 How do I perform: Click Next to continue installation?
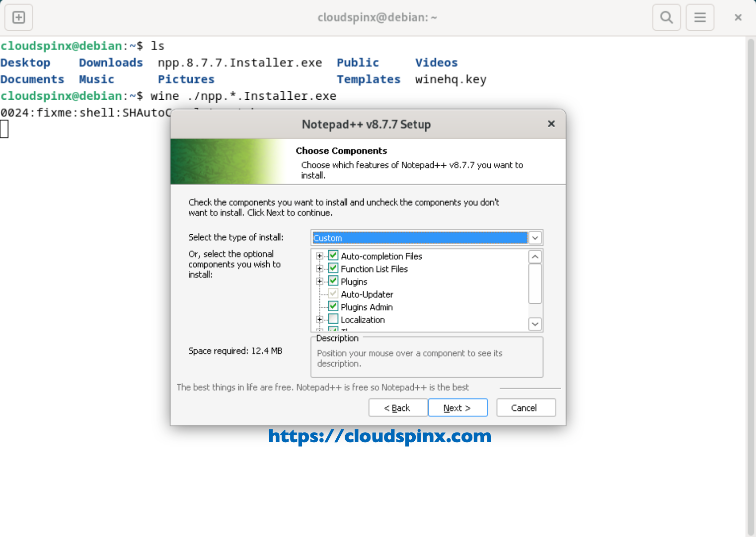457,407
